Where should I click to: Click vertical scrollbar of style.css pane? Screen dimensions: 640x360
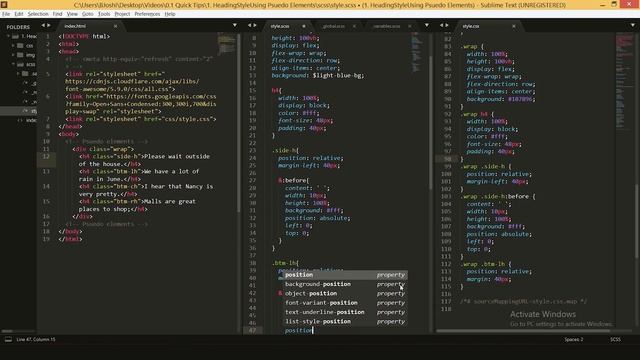click(x=637, y=220)
